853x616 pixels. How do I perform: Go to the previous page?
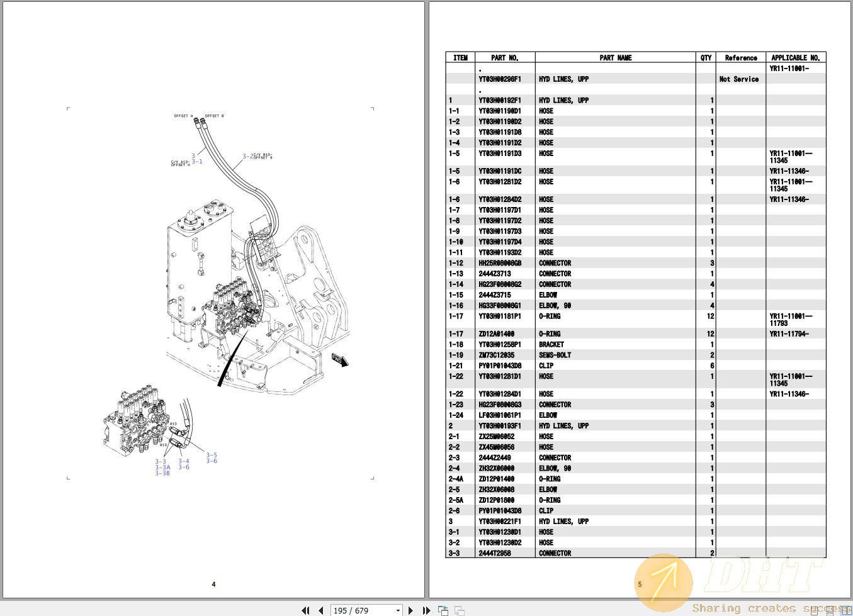point(321,610)
